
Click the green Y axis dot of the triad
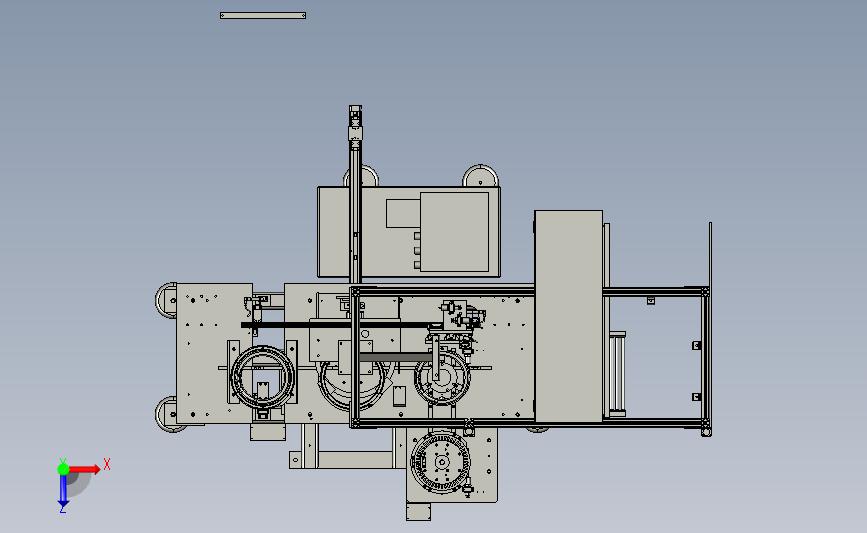click(x=63, y=469)
